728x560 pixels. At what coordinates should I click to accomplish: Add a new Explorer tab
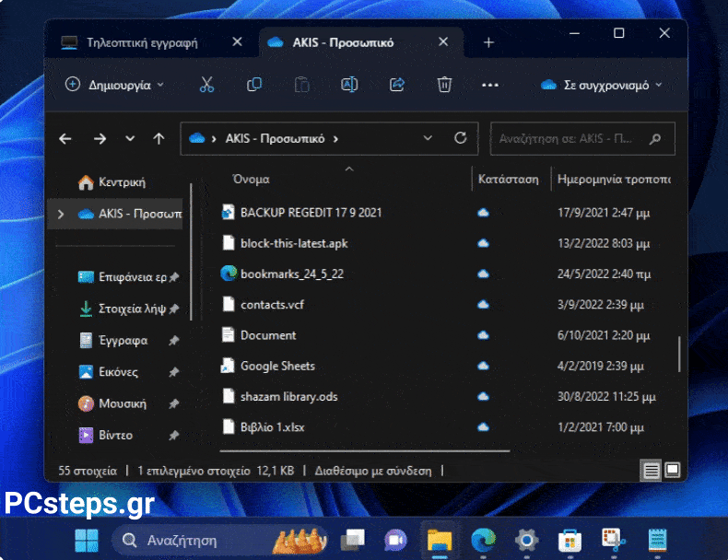pyautogui.click(x=488, y=42)
